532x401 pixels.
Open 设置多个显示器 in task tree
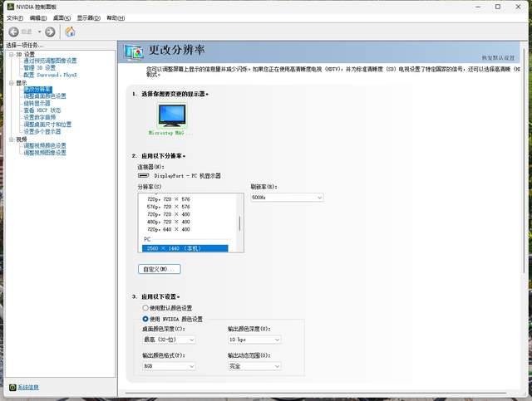coord(42,131)
